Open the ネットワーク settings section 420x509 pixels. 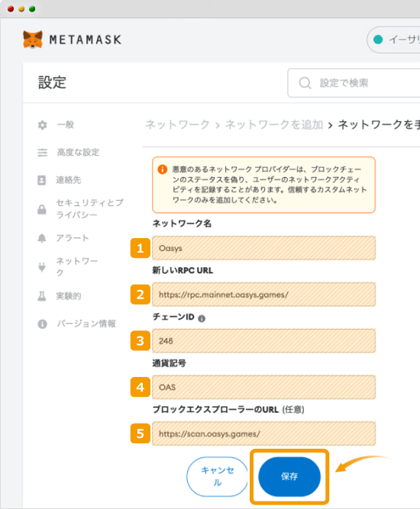click(x=76, y=267)
